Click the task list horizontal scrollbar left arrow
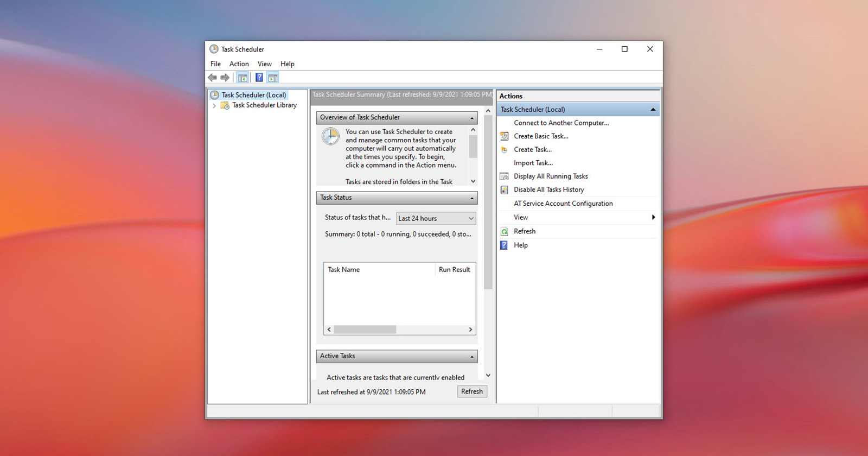 (x=329, y=330)
